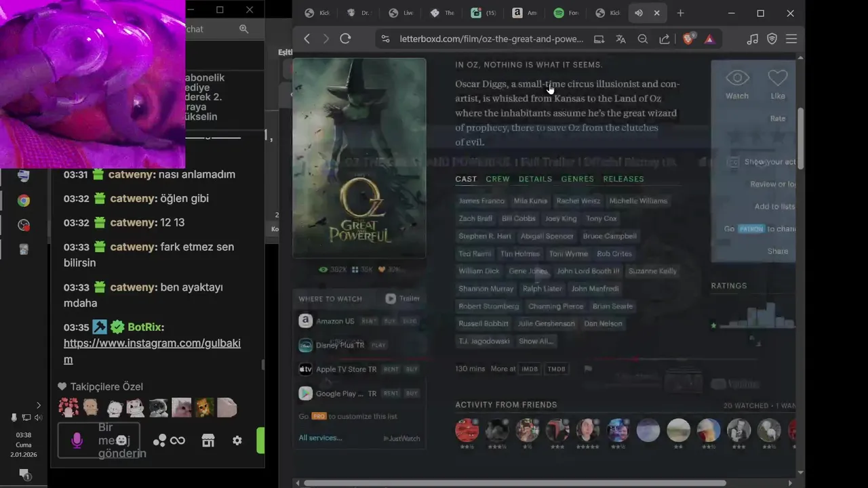Screen dimensions: 868x488
Task: Open Michelle Williams cast link
Action: tap(638, 201)
